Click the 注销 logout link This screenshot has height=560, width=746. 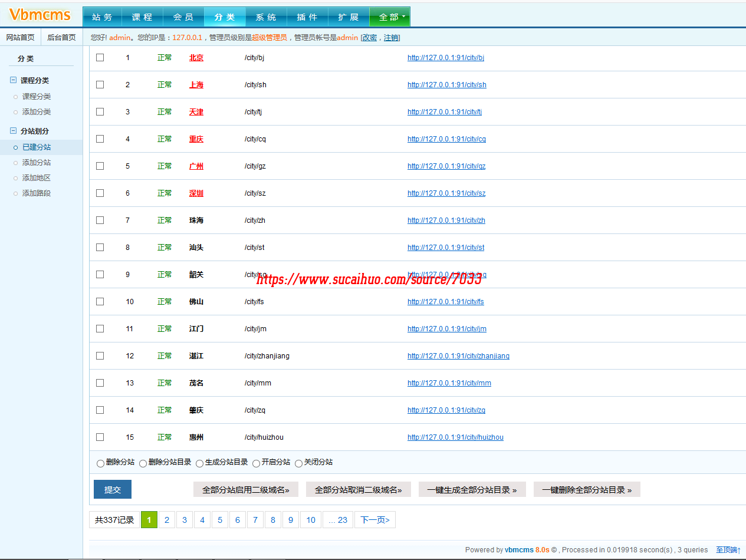pyautogui.click(x=391, y=38)
